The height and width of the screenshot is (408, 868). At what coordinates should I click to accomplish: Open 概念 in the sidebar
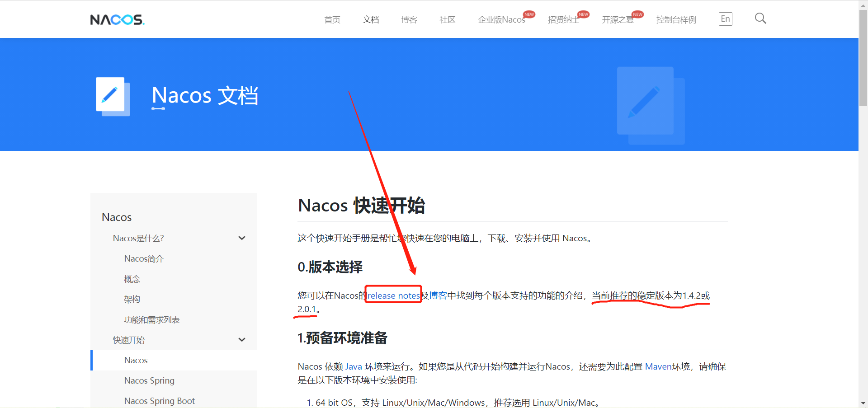click(x=132, y=279)
